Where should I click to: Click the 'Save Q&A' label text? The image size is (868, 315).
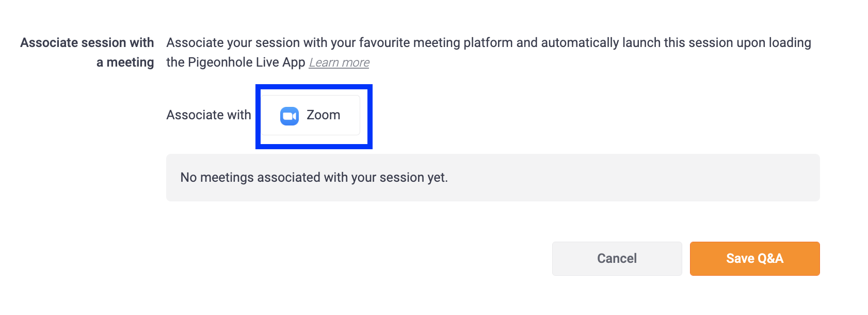tap(754, 259)
